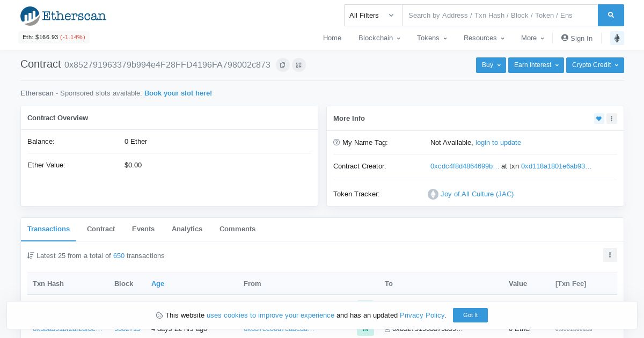
Task: Click the JAC token tracker icon
Action: point(433,194)
